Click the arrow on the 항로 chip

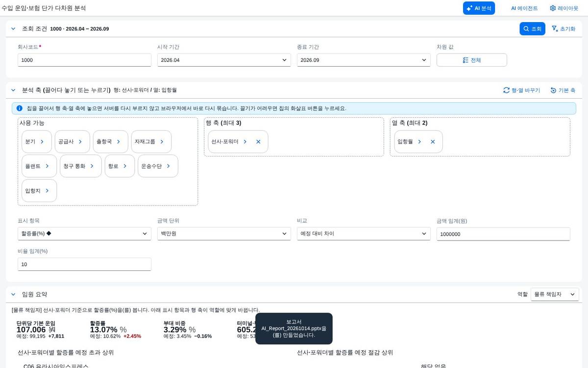(x=125, y=166)
